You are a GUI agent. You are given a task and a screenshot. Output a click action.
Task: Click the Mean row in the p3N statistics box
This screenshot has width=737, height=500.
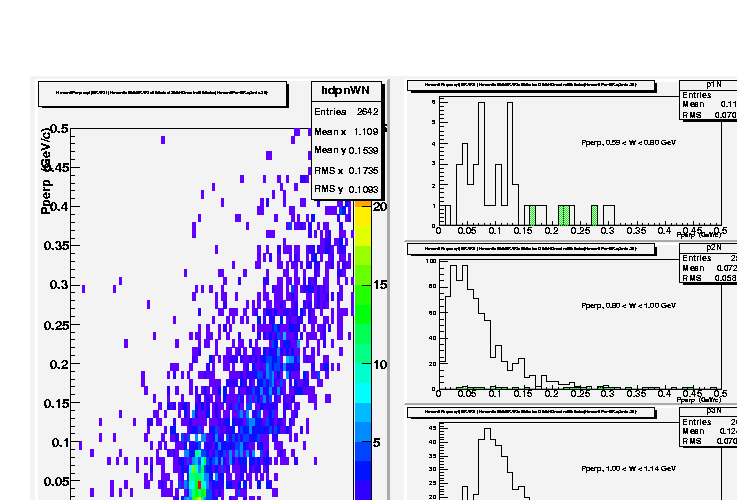point(709,431)
